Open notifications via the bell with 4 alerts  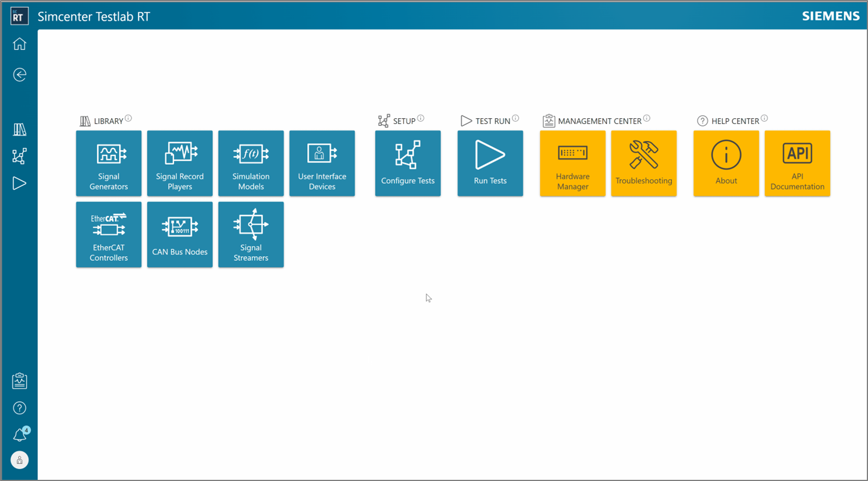19,434
